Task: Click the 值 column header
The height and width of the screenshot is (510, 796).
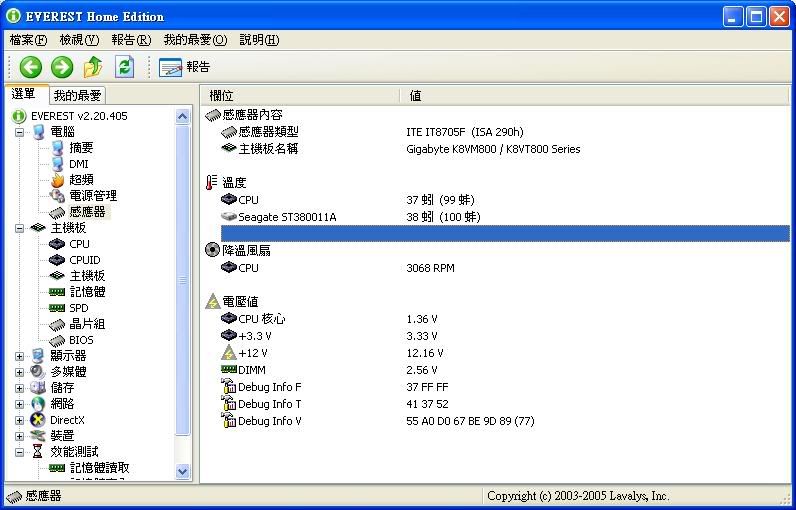Action: (595, 95)
